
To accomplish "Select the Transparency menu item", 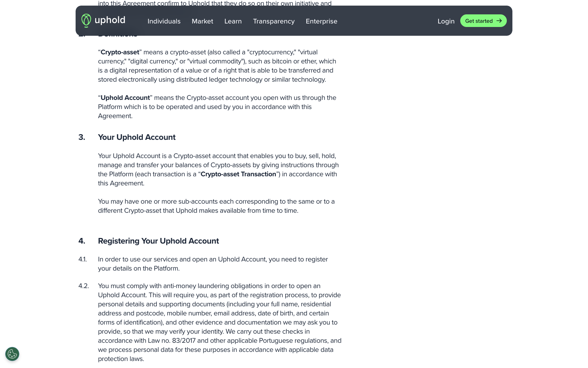I will (274, 21).
